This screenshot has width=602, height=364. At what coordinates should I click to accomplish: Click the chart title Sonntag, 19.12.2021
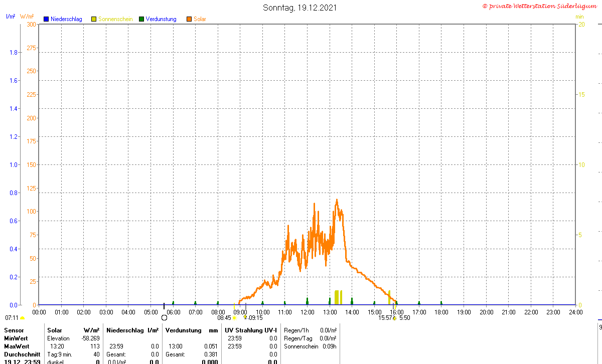(x=300, y=8)
